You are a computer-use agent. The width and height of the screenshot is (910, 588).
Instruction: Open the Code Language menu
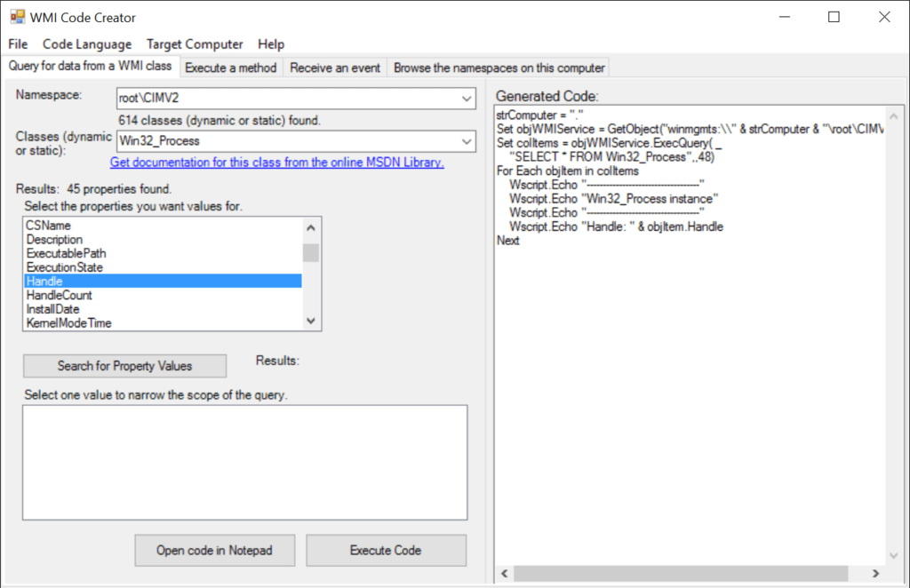(x=86, y=44)
